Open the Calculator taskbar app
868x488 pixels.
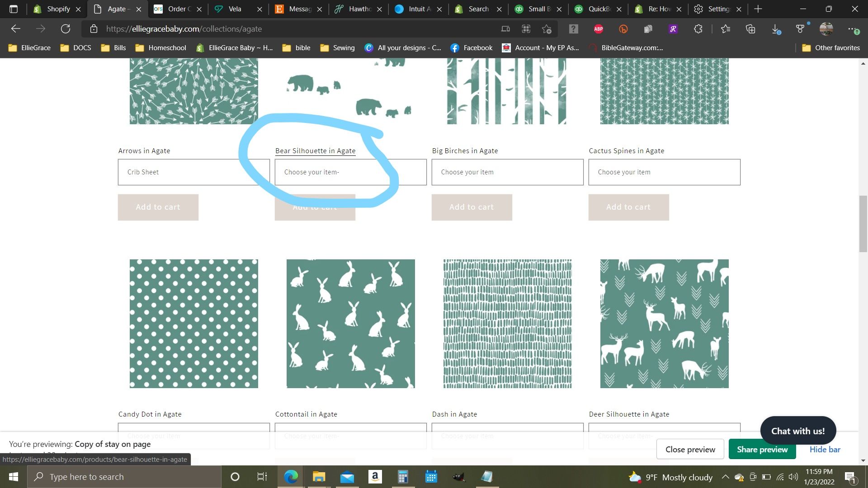[x=403, y=477]
